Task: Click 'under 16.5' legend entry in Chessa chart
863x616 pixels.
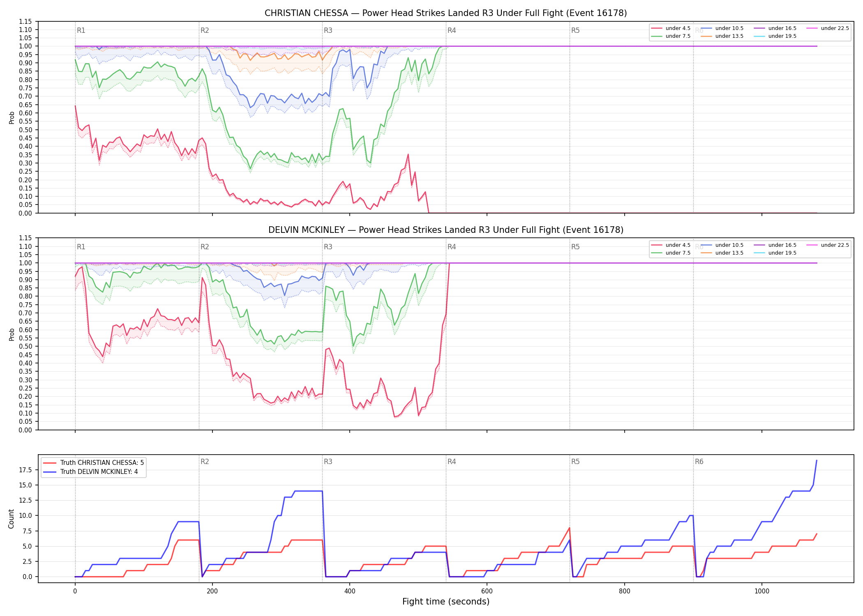Action: click(x=775, y=28)
